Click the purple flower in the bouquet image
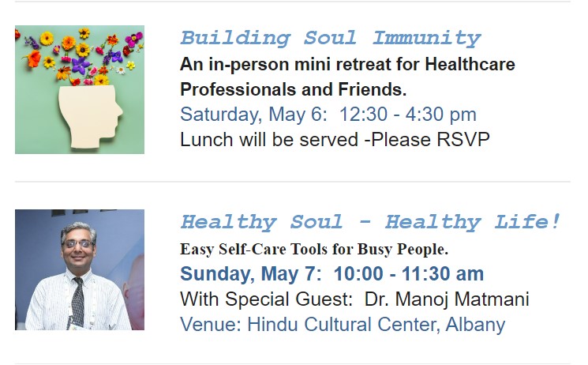 pyautogui.click(x=81, y=66)
